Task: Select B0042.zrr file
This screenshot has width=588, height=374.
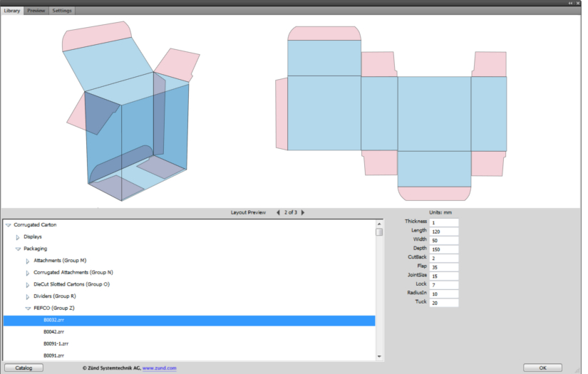Action: click(53, 332)
